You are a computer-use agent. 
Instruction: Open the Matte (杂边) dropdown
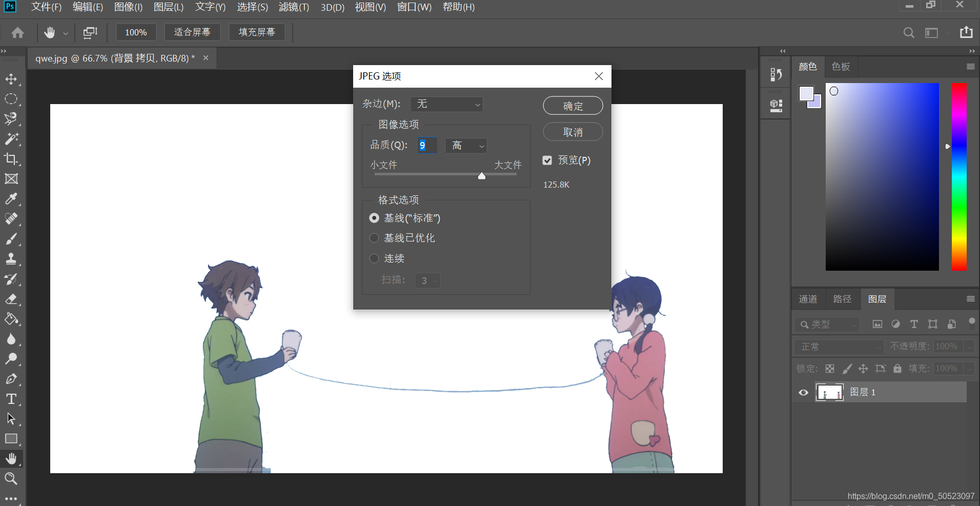coord(446,104)
